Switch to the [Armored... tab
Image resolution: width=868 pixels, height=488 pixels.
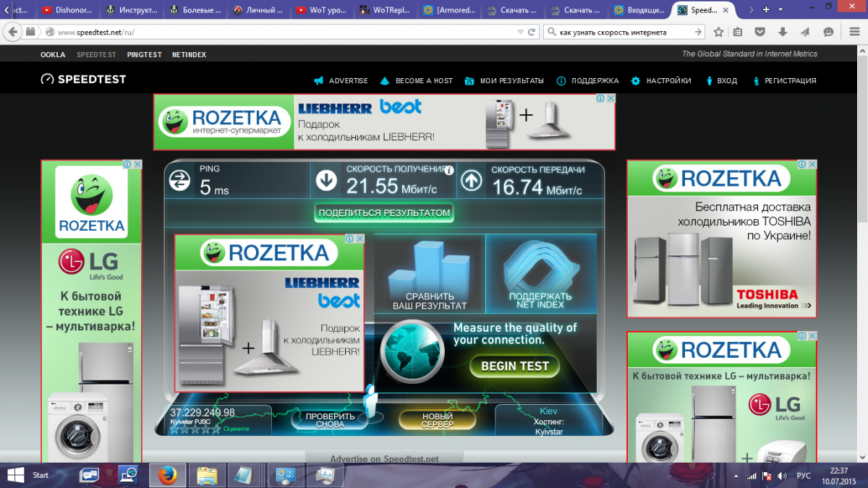click(x=449, y=10)
